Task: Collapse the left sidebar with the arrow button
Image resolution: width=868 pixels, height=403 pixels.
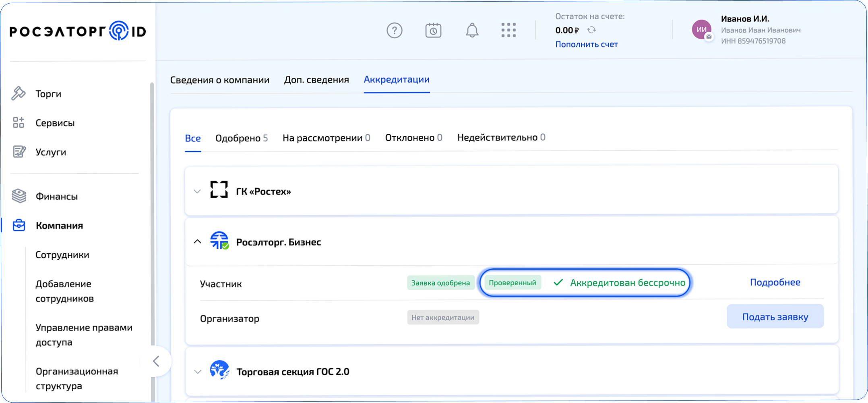Action: pyautogui.click(x=157, y=361)
